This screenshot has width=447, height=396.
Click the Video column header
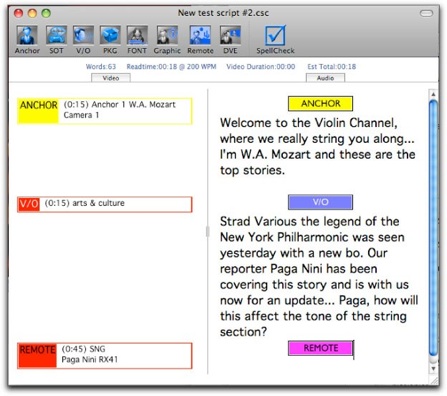click(x=111, y=78)
